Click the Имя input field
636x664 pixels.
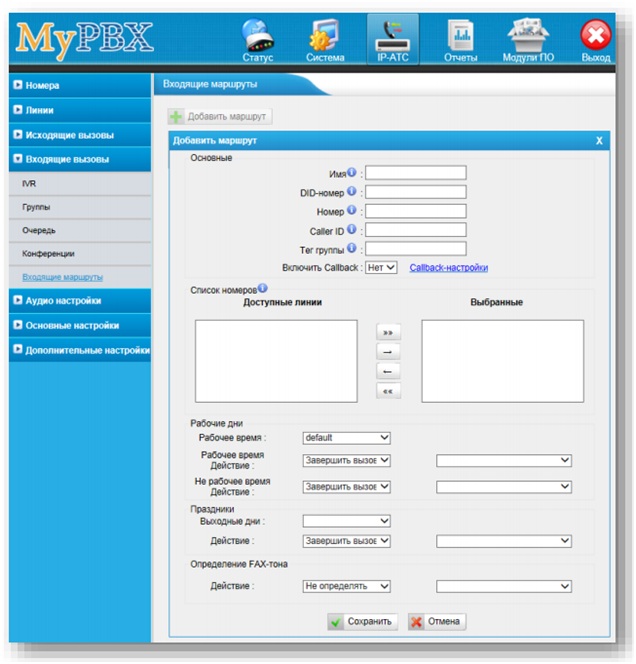click(x=416, y=173)
